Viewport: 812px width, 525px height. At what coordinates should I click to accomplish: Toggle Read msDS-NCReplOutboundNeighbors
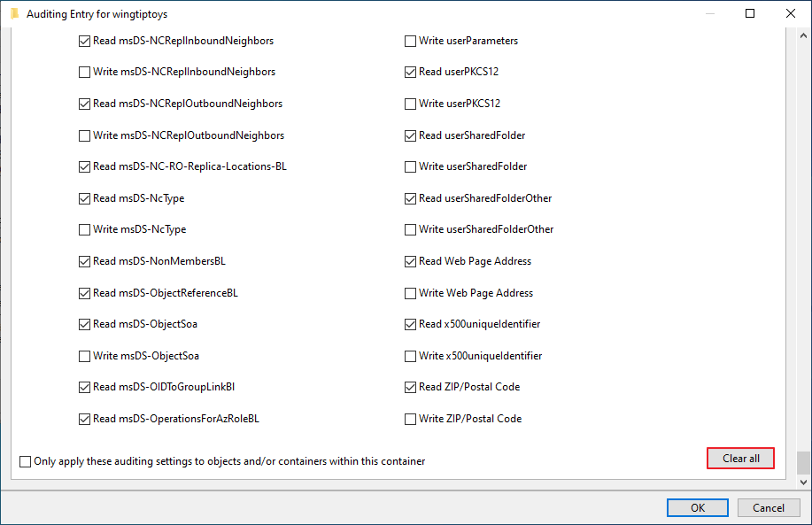pyautogui.click(x=84, y=104)
